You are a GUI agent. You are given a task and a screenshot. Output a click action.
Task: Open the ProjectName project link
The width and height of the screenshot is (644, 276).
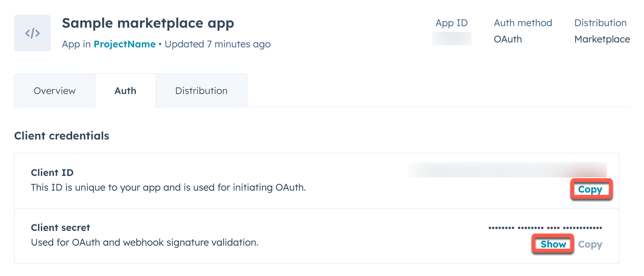(x=125, y=44)
